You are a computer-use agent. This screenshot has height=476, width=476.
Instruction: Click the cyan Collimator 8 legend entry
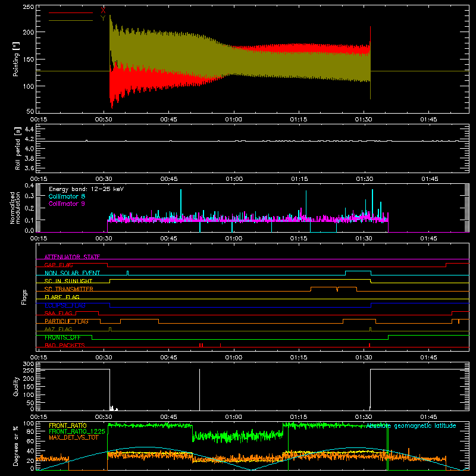[x=67, y=196]
